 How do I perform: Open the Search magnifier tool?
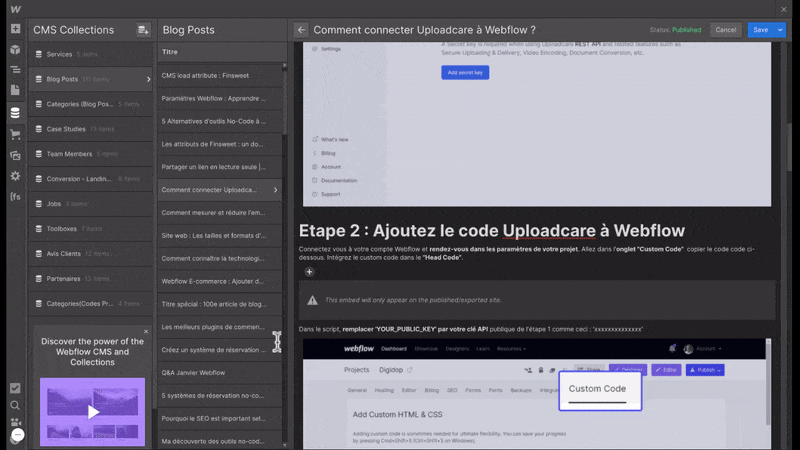[x=15, y=406]
